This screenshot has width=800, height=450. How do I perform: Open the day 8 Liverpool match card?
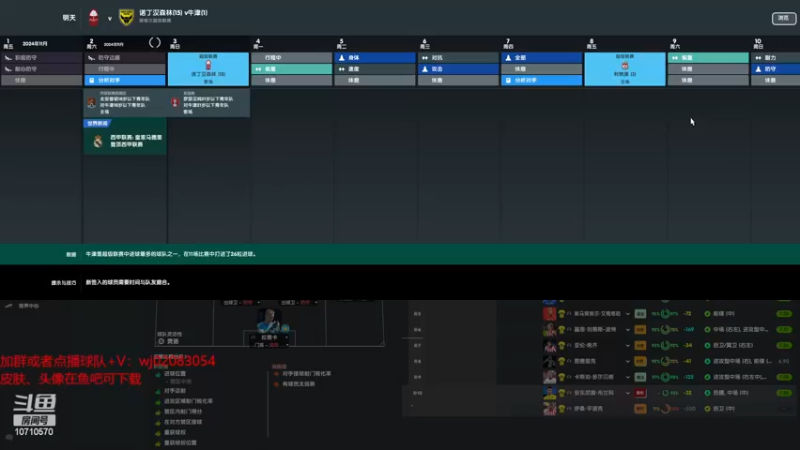click(625, 69)
